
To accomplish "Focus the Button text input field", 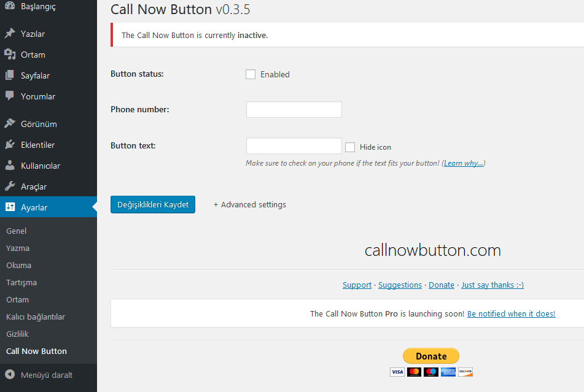I will [x=294, y=146].
